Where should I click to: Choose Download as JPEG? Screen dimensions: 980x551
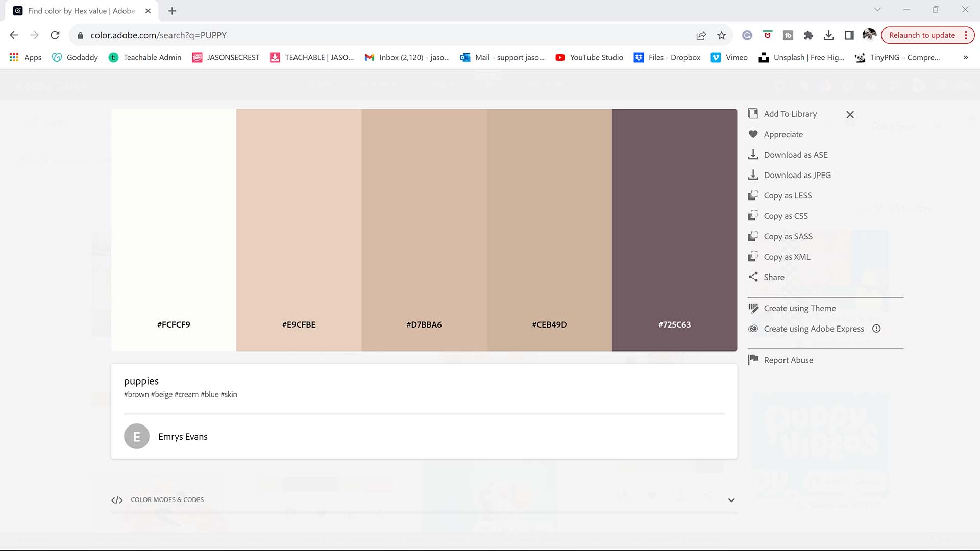pos(797,175)
